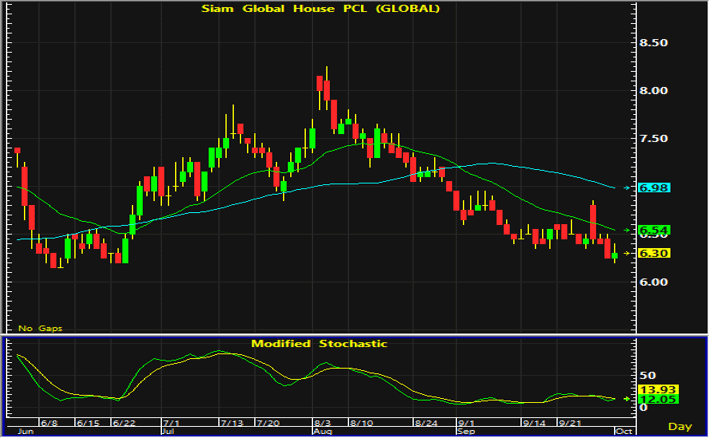Click the 12.05 stochastic value label
Viewport: 710px width, 438px height.
(657, 399)
